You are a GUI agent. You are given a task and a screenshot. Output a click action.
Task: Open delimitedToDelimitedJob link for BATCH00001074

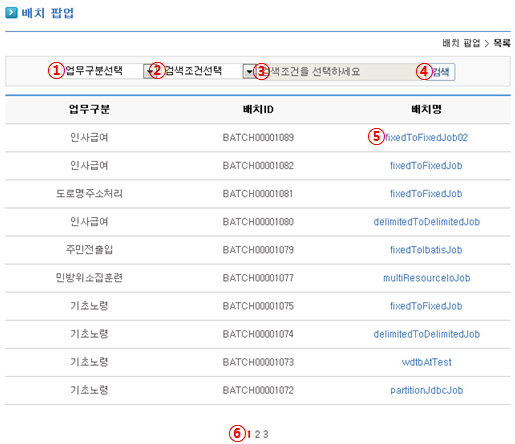[426, 334]
